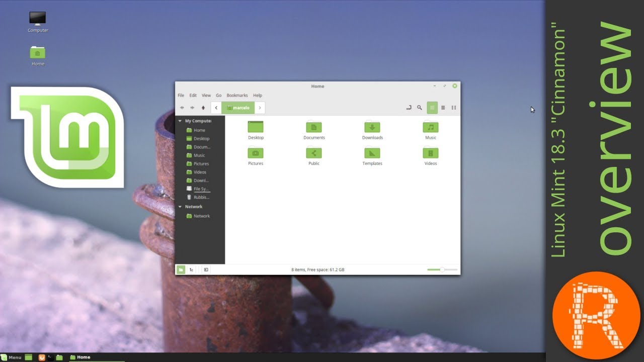Go back with the back arrow

point(182,108)
